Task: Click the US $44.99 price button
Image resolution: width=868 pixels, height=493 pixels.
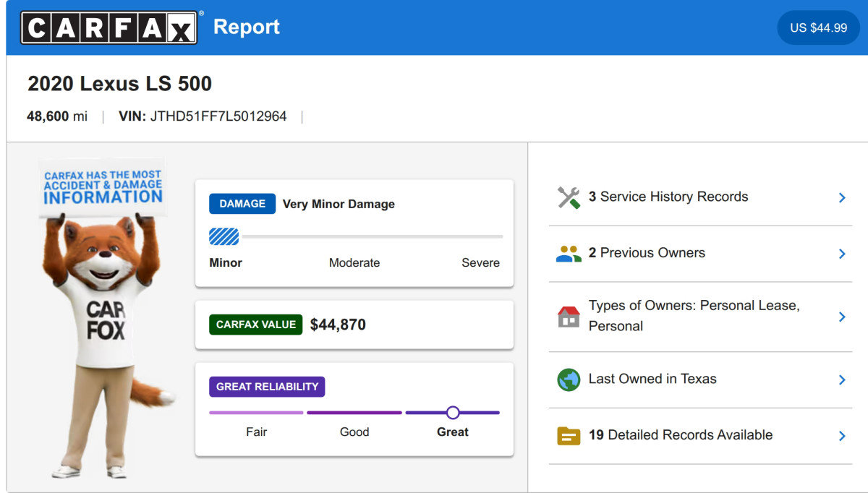Action: [x=818, y=27]
